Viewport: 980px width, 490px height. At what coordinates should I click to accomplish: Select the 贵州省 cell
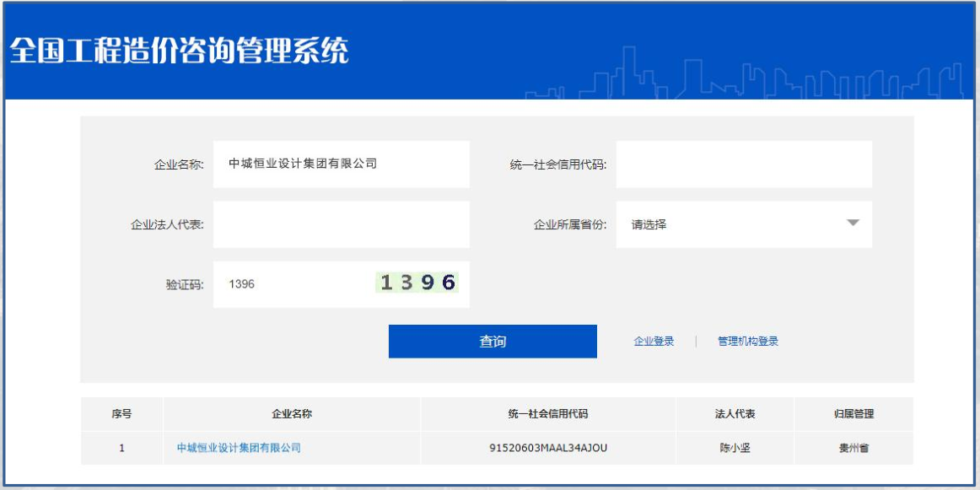tap(853, 448)
